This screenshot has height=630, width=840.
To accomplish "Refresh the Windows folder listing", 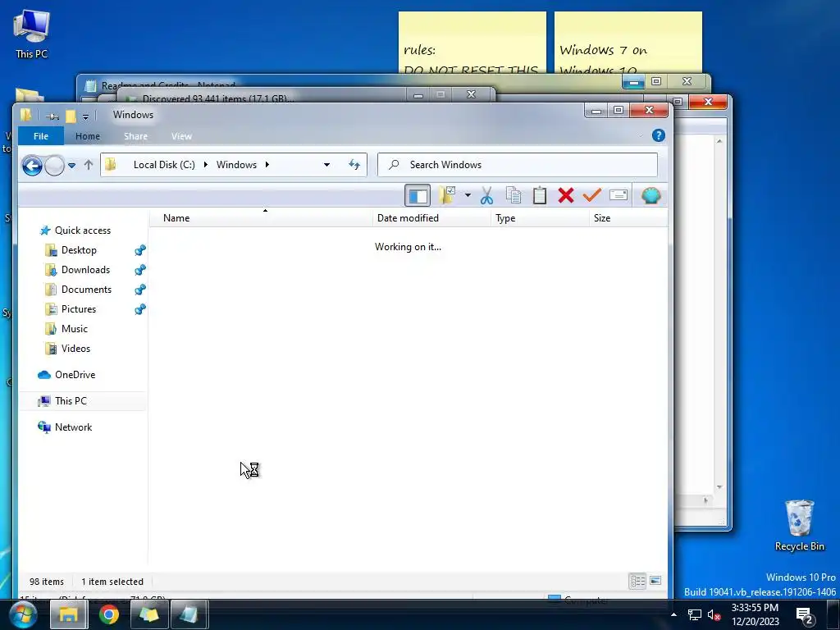I will click(x=354, y=164).
